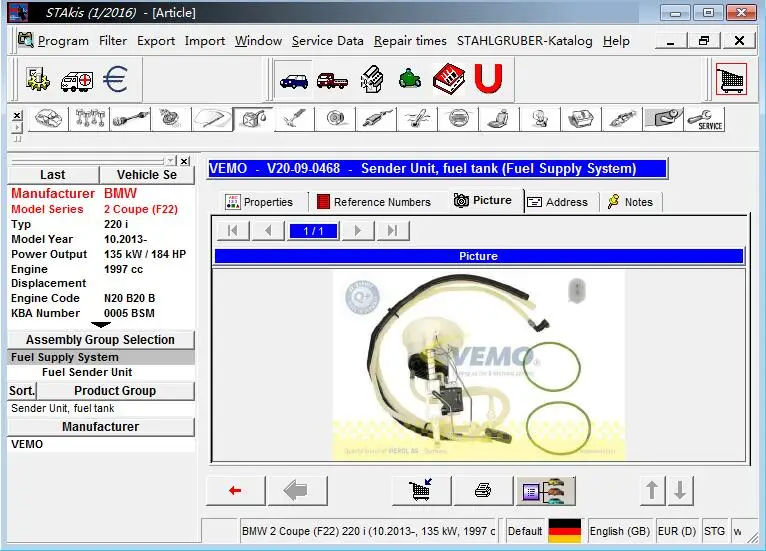This screenshot has width=766, height=551.
Task: Click the Vehicle Se header button
Action: [147, 175]
